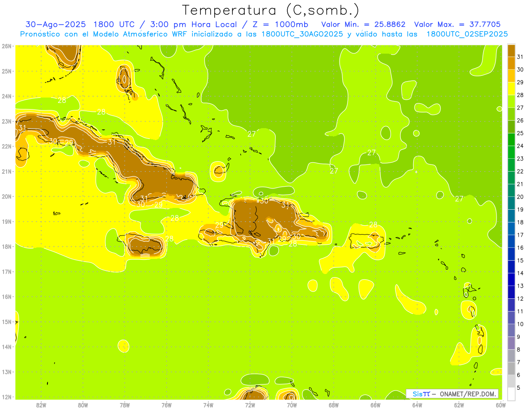Image resolution: width=532 pixels, height=411 pixels.
Task: Click the 22N latitude axis label
Action: [7, 146]
